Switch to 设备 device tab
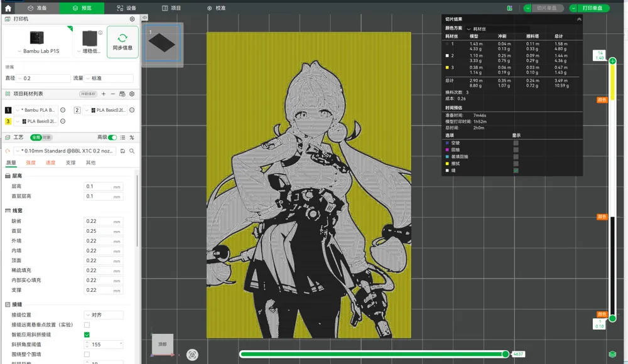This screenshot has height=364, width=628. click(127, 8)
